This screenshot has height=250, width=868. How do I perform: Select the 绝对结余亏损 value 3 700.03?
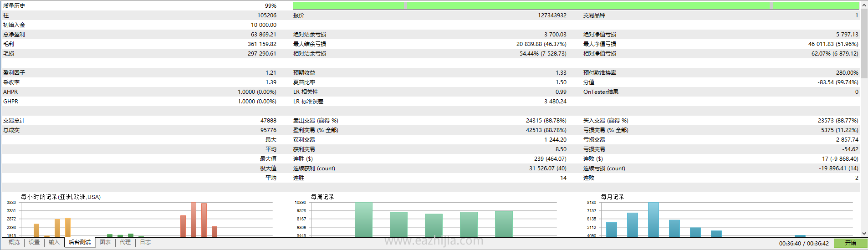(x=555, y=35)
